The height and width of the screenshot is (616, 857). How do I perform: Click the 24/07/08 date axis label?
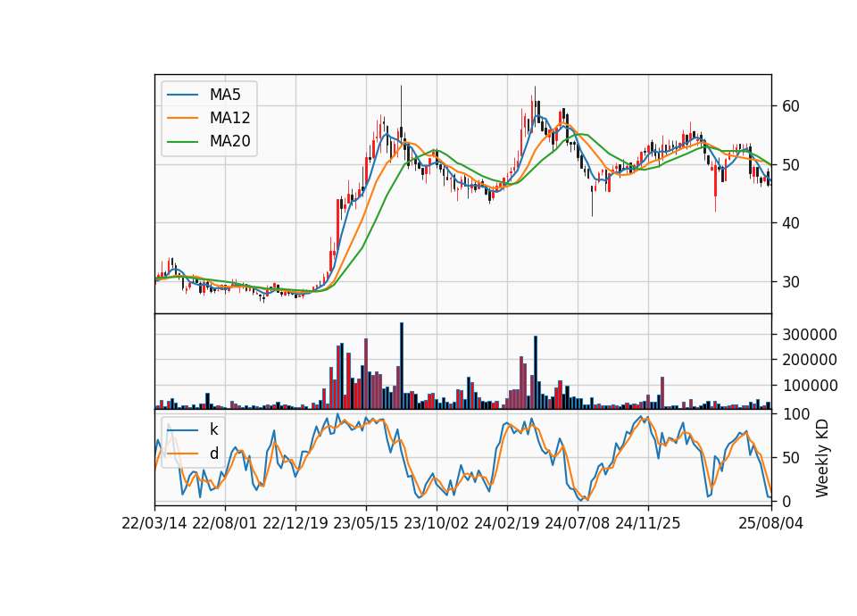[x=578, y=523]
